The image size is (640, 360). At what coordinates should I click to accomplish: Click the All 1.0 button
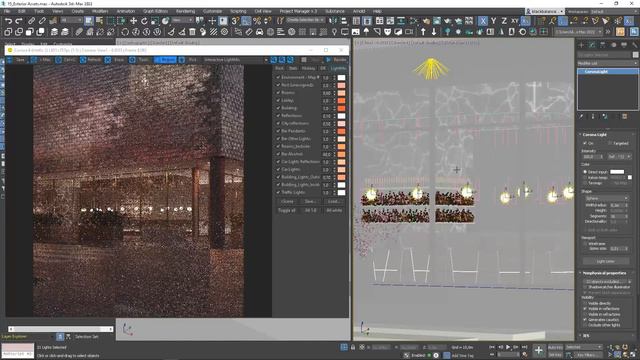(x=310, y=210)
